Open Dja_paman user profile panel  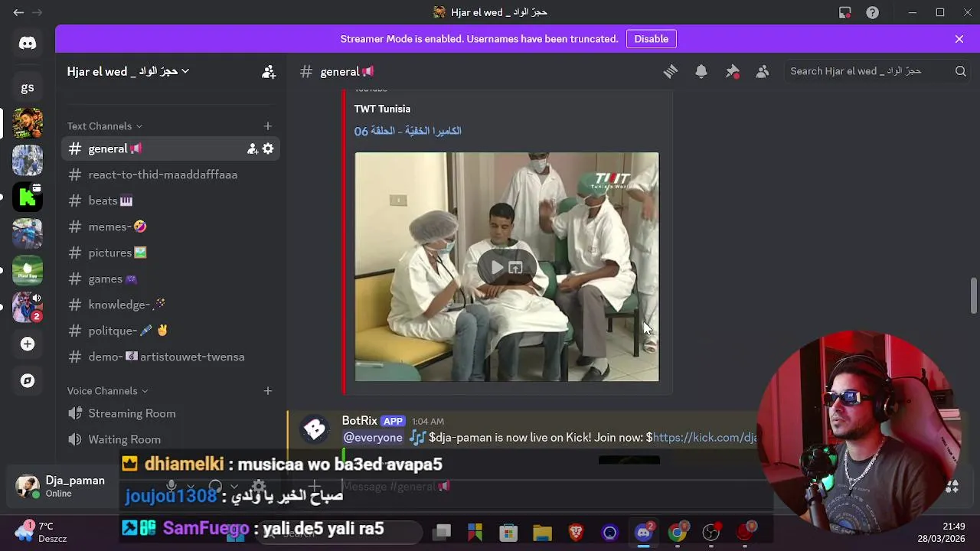point(63,486)
